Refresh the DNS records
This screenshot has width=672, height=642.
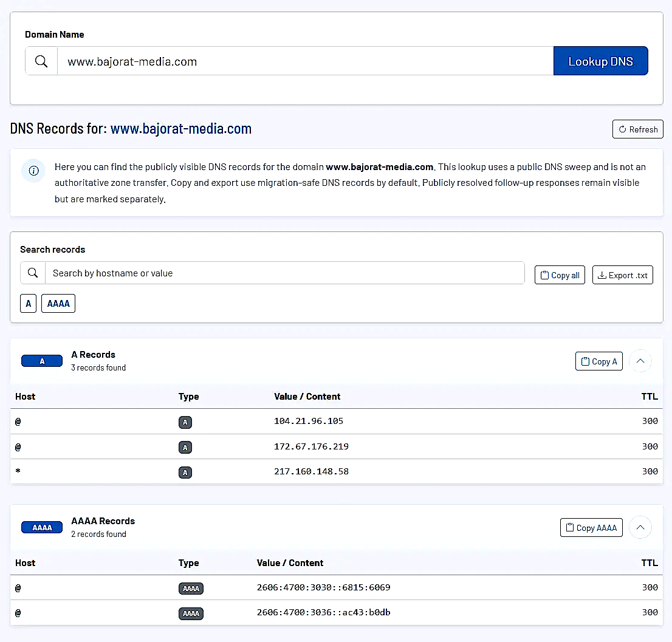pos(638,129)
